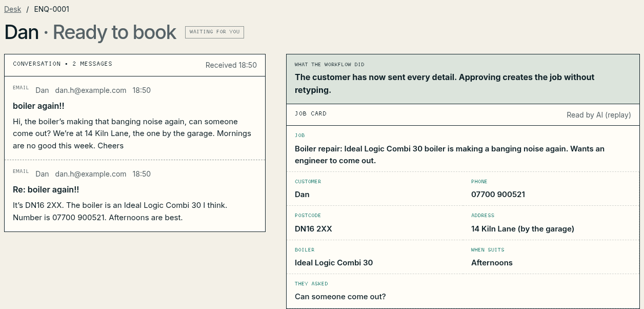Click the reply body mentioning DN16 2XX

click(120, 211)
